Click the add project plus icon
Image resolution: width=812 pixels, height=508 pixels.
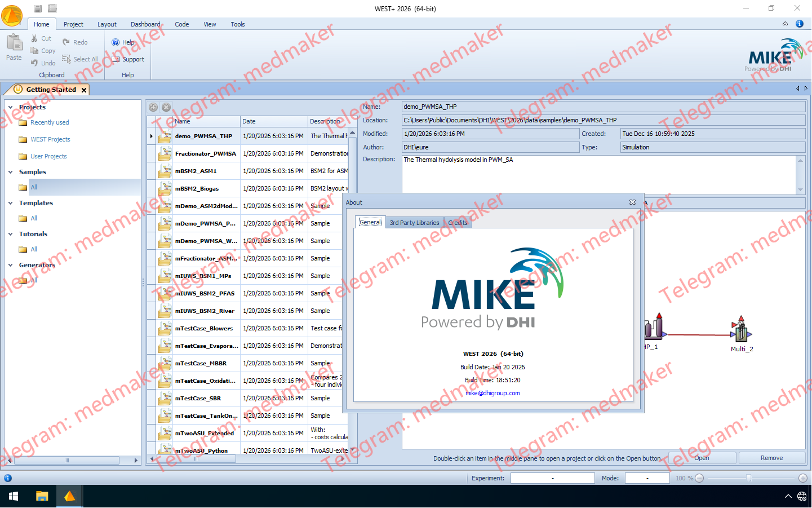[x=153, y=107]
